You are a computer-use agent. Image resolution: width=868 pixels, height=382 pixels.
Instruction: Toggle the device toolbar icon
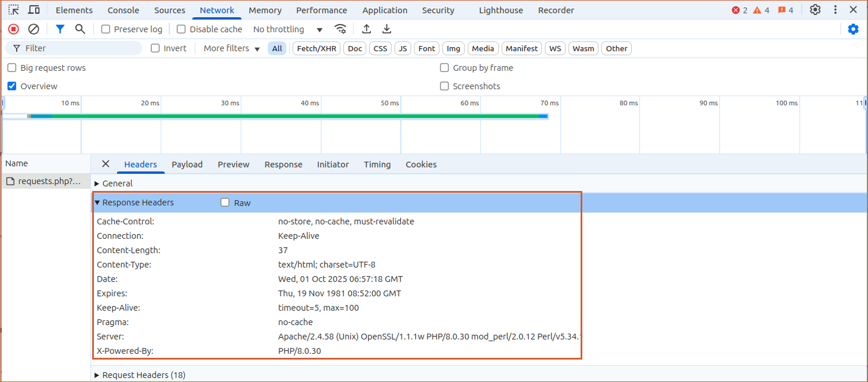(34, 10)
